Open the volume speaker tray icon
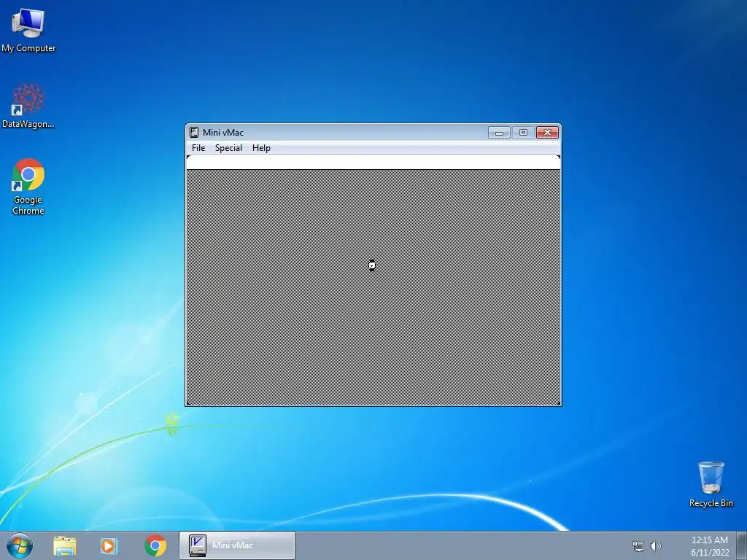The image size is (747, 560). [656, 546]
